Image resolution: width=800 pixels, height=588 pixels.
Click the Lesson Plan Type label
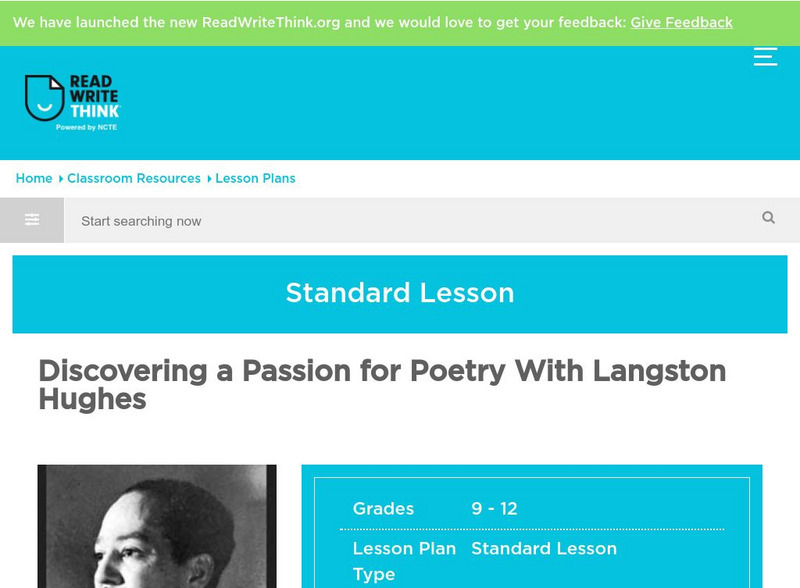click(x=404, y=561)
